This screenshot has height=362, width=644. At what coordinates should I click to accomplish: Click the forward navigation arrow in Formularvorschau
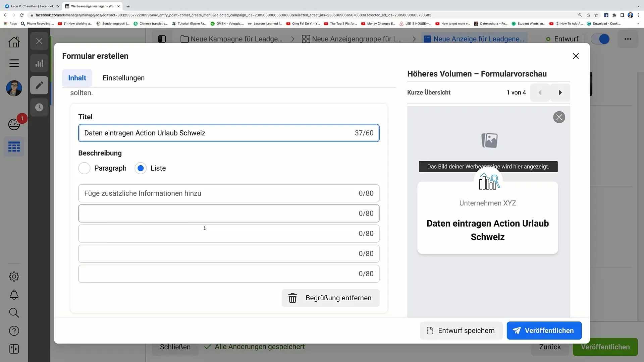(560, 93)
